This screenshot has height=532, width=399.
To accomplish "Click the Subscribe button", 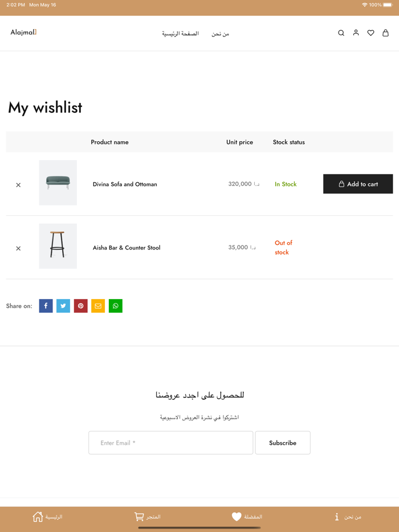I will click(283, 443).
